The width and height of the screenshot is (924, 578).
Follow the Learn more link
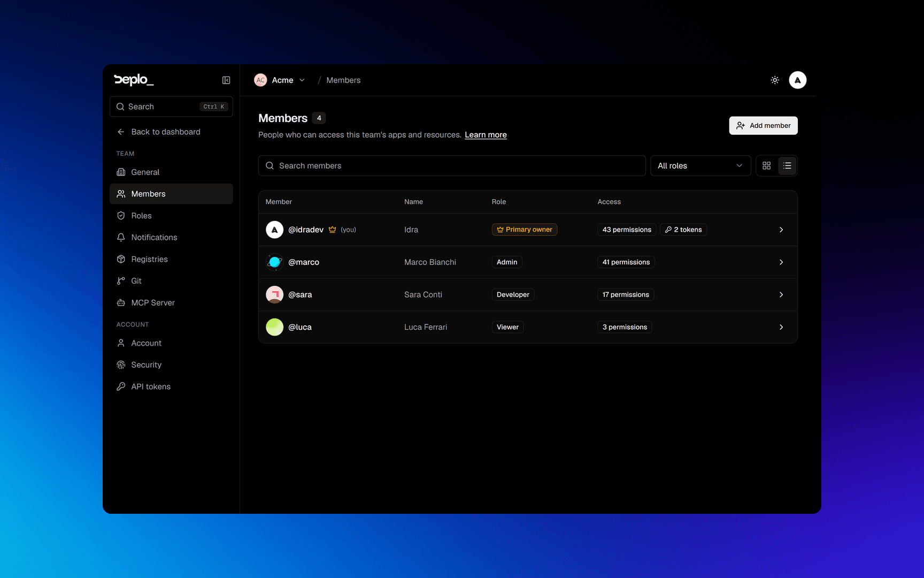tap(486, 135)
